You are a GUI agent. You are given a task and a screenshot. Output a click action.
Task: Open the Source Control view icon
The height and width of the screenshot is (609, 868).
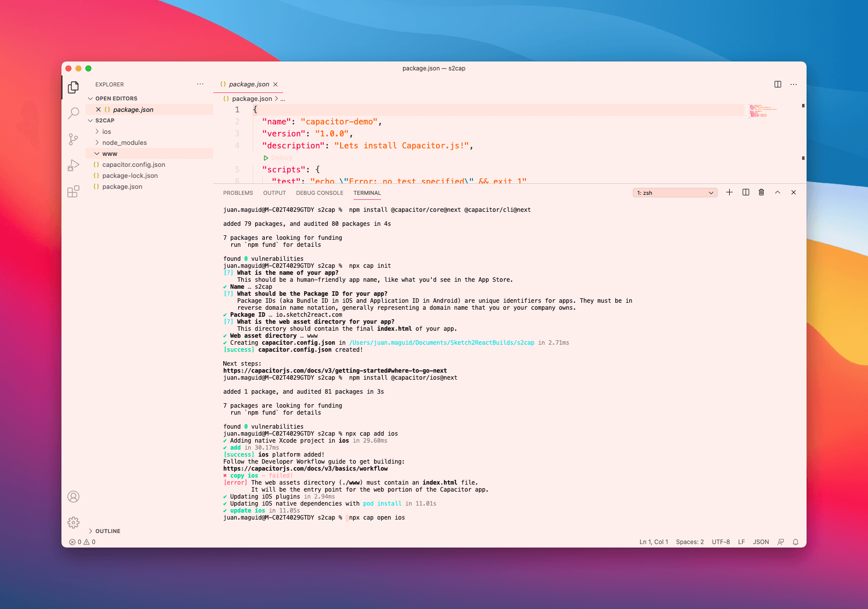pos(73,139)
